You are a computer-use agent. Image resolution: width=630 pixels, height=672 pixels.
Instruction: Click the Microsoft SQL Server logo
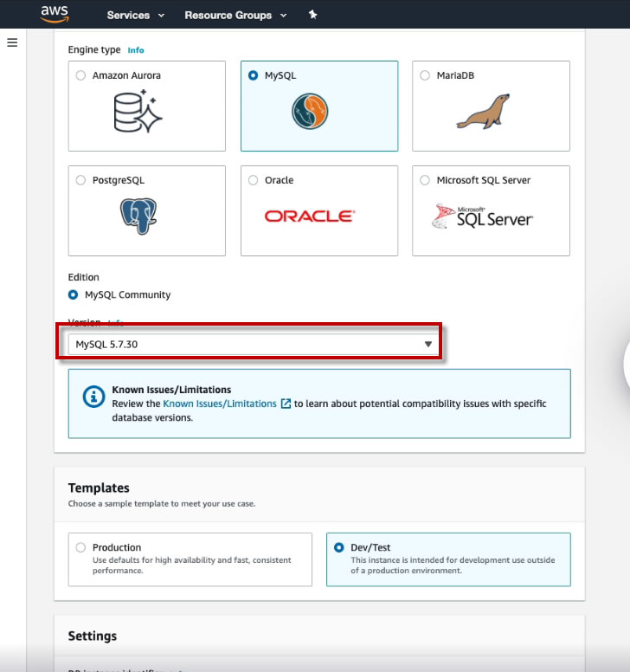[482, 216]
